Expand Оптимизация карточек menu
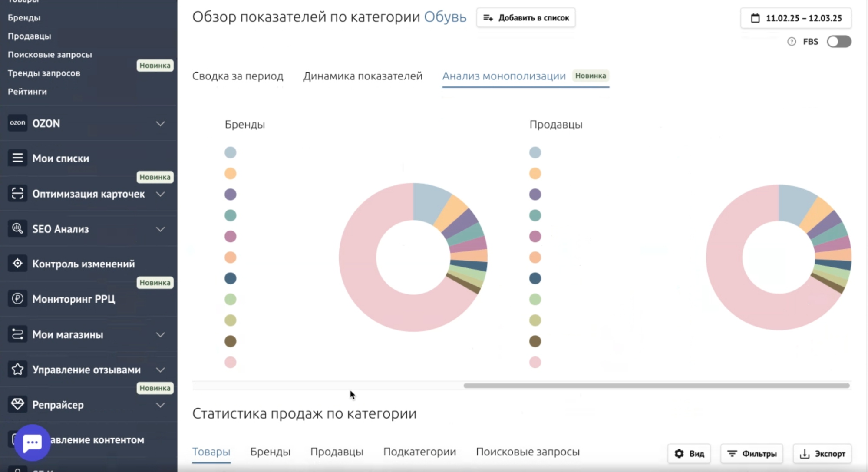The image size is (868, 472). [161, 194]
